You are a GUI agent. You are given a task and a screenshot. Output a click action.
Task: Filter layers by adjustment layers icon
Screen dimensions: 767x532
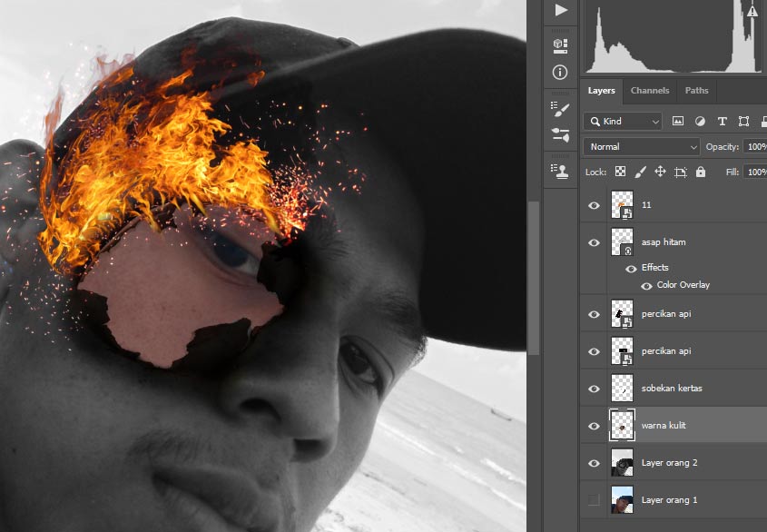click(700, 122)
